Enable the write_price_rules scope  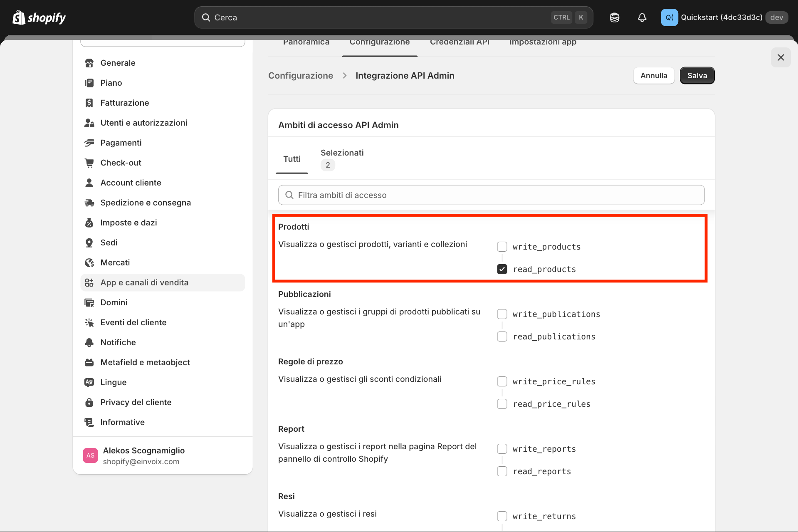tap(502, 381)
